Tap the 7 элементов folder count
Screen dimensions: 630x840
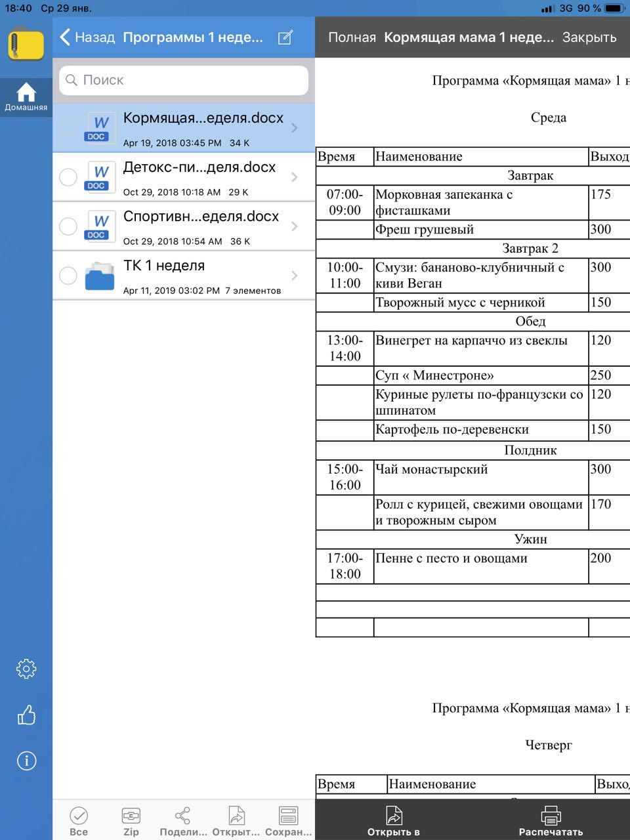pyautogui.click(x=253, y=291)
